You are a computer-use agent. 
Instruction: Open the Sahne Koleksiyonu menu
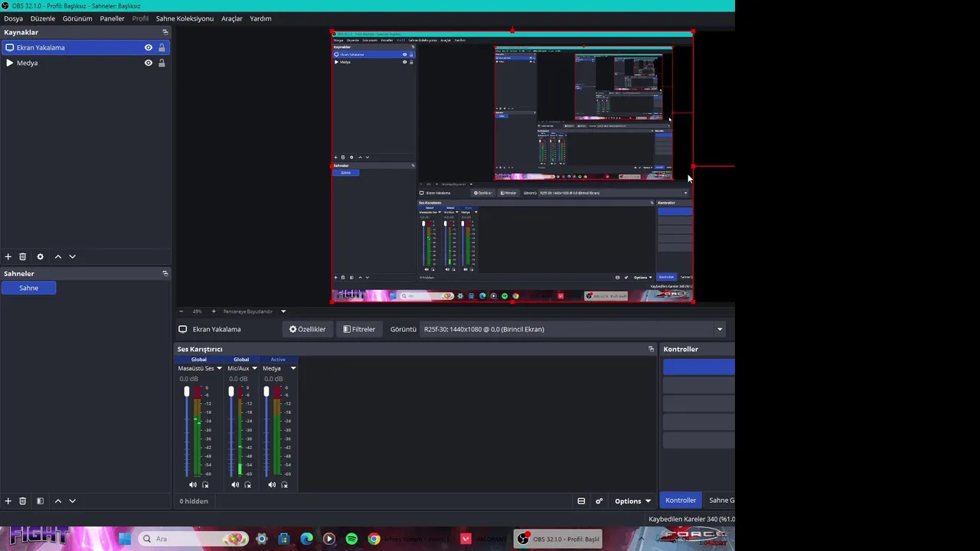(x=185, y=18)
